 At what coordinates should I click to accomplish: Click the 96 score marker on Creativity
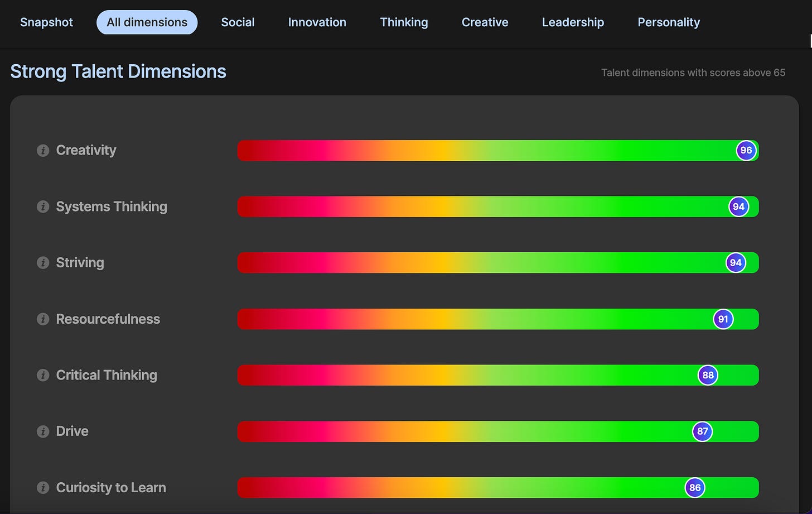(x=746, y=150)
